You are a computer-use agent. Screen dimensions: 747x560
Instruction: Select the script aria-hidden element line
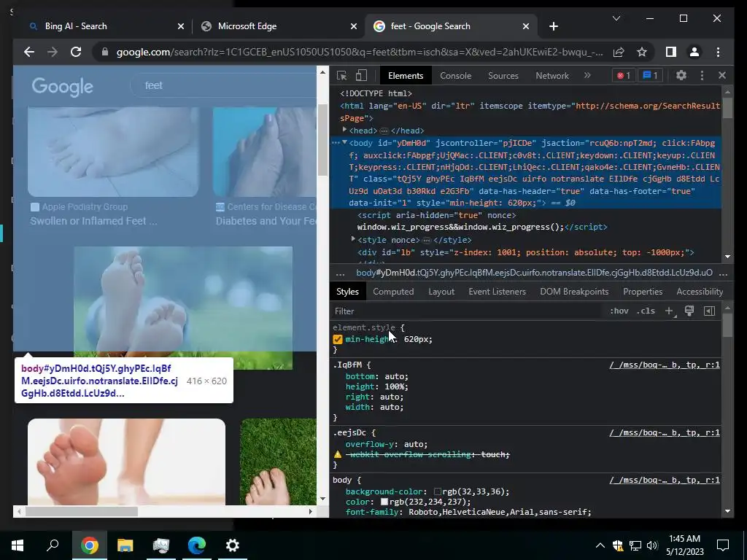(436, 215)
